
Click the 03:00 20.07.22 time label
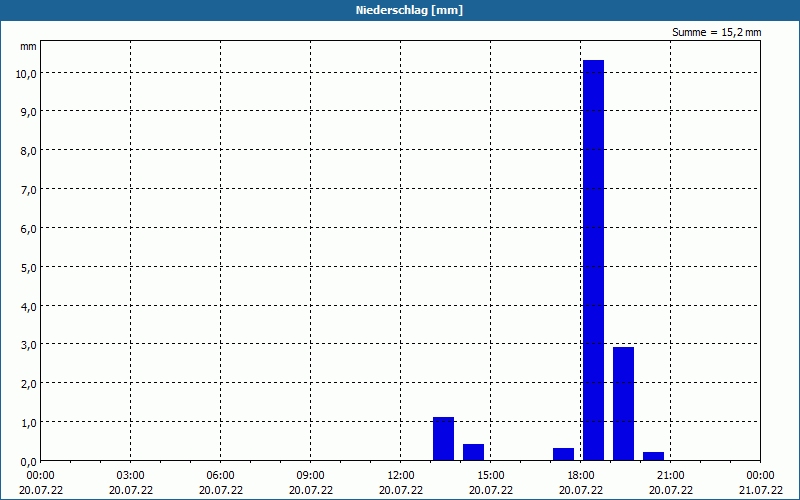point(131,483)
